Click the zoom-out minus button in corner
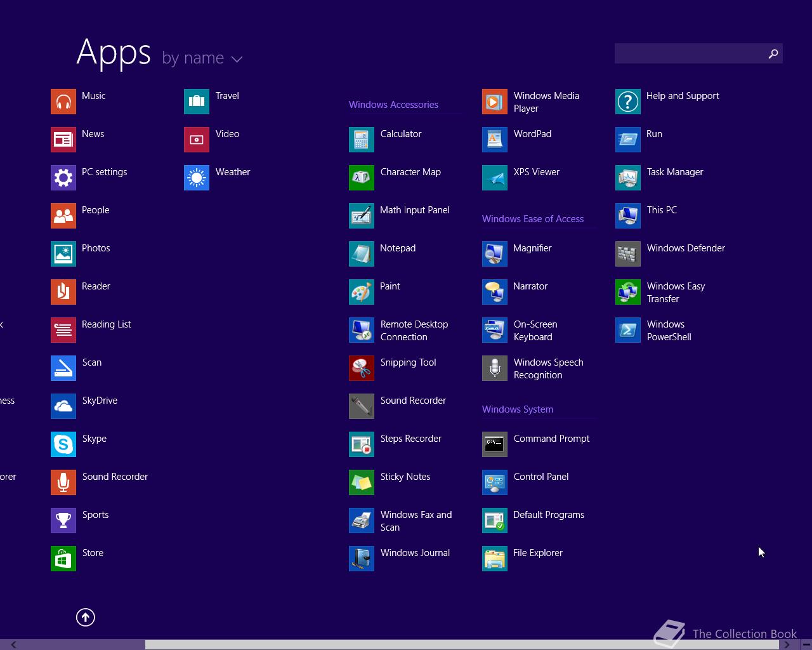812x650 pixels. [x=806, y=645]
